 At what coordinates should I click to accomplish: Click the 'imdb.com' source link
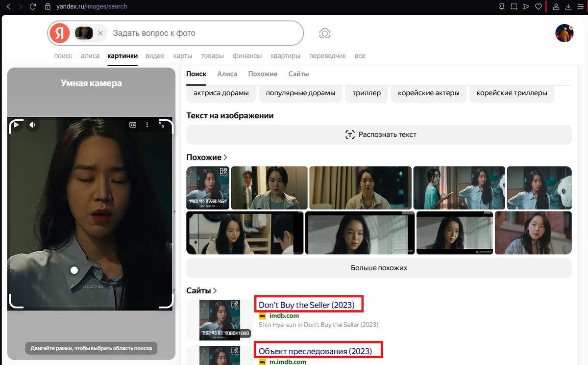(284, 316)
